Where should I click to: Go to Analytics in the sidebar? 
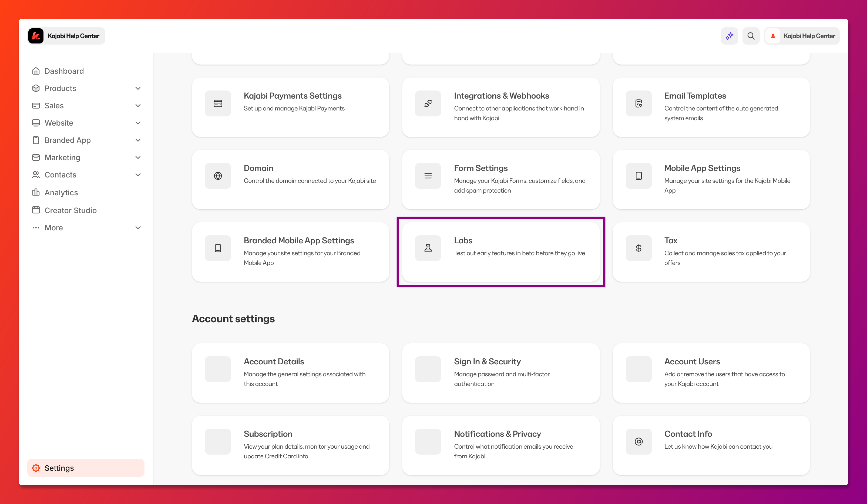86,192
